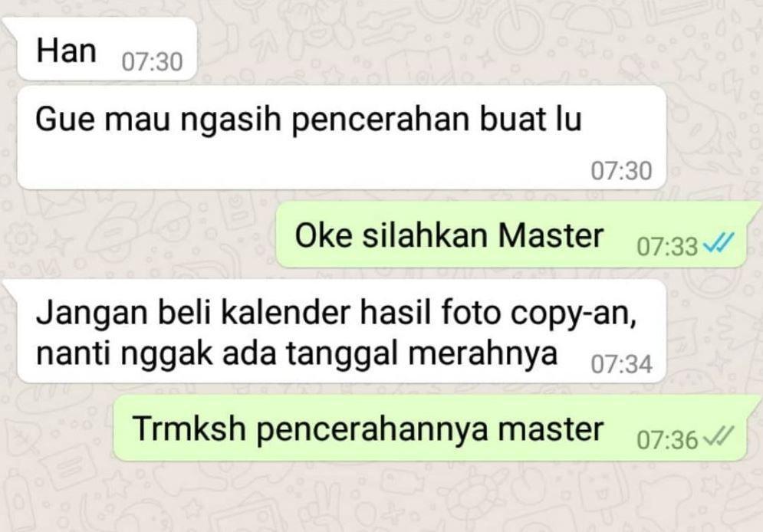Click gray double checkmarks at 07:36
The width and height of the screenshot is (763, 532).
(x=719, y=435)
